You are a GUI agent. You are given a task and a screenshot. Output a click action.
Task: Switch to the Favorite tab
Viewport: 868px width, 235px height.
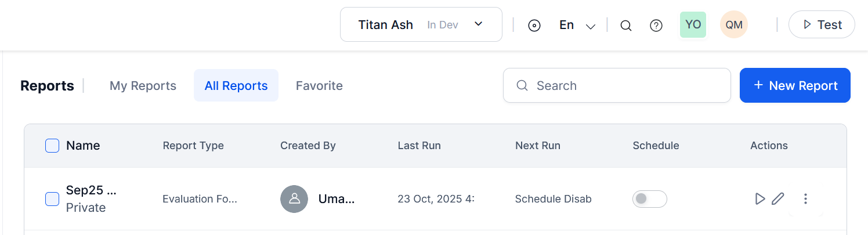point(319,86)
